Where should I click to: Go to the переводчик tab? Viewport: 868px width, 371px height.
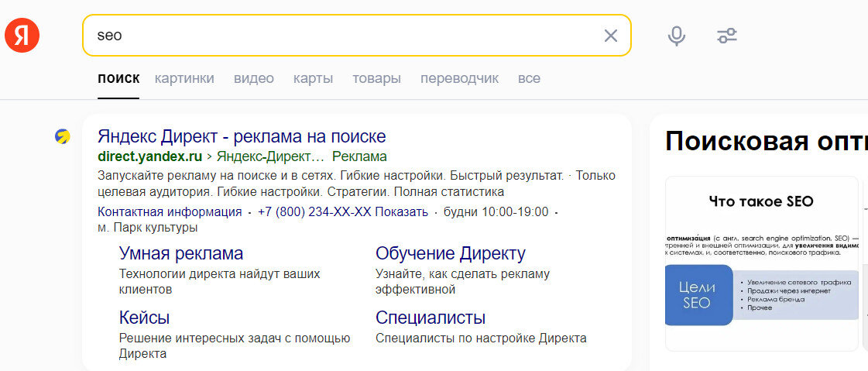[x=459, y=79]
